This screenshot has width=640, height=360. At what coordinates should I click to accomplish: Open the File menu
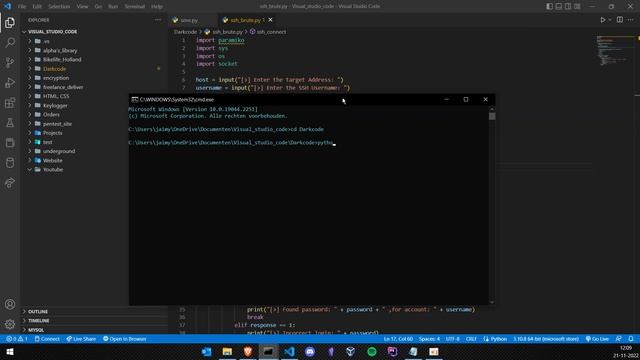pos(22,7)
